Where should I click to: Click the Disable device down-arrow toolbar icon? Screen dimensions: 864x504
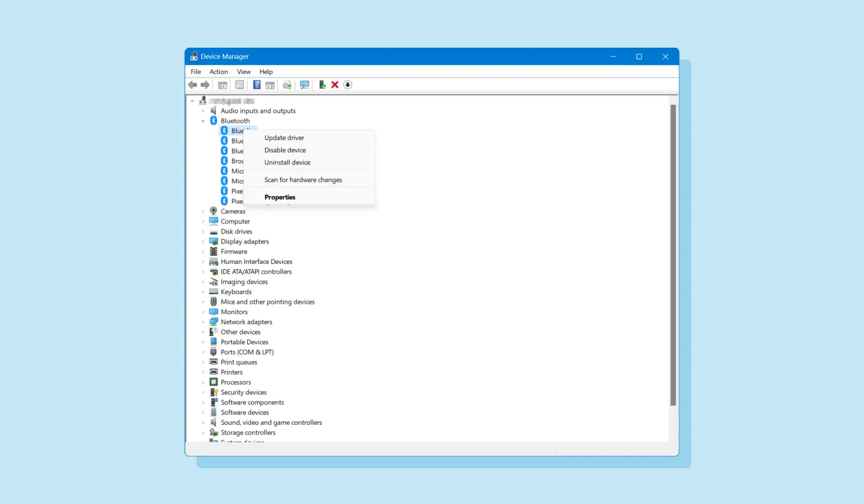[347, 85]
